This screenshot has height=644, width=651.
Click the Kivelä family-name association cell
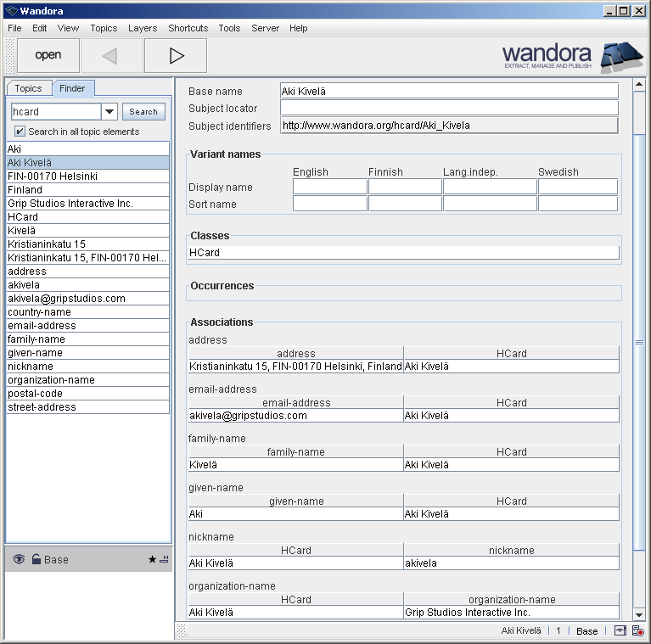coord(295,465)
